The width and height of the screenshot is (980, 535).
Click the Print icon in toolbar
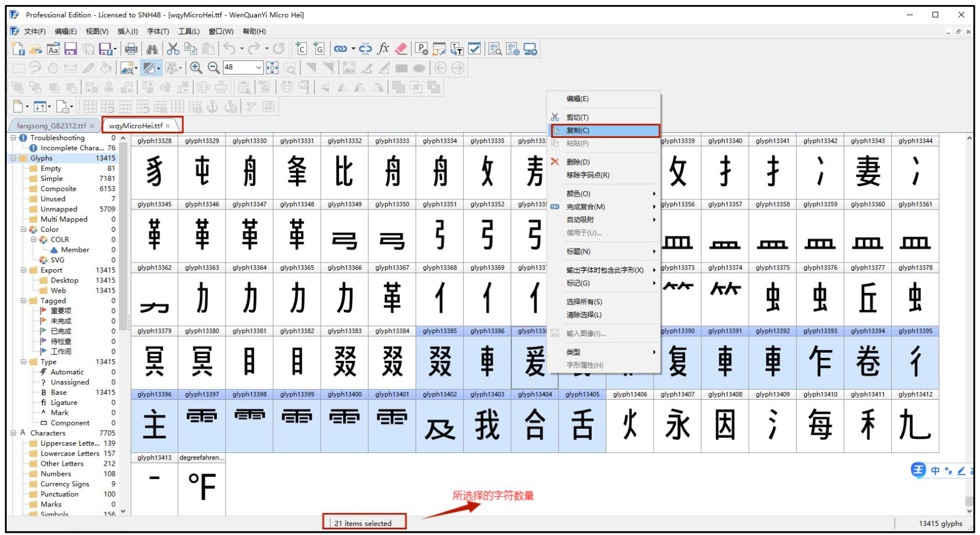[131, 49]
